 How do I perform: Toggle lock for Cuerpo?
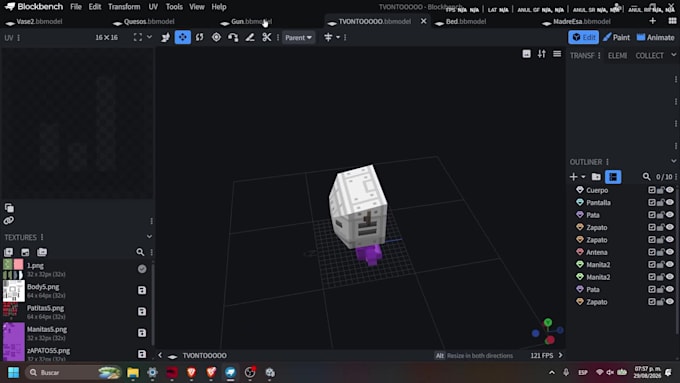tap(660, 190)
